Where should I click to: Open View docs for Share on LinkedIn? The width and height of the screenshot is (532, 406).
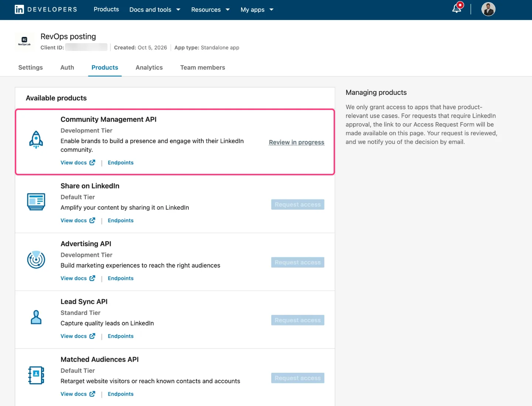[78, 220]
